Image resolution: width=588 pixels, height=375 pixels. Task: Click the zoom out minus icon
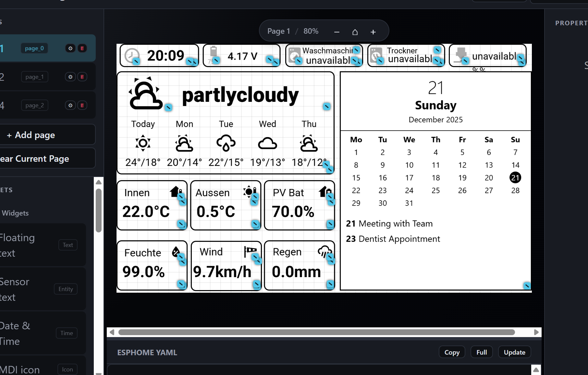click(337, 32)
